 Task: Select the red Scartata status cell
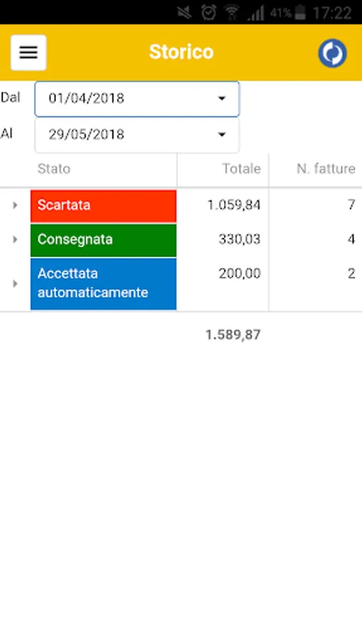[104, 206]
